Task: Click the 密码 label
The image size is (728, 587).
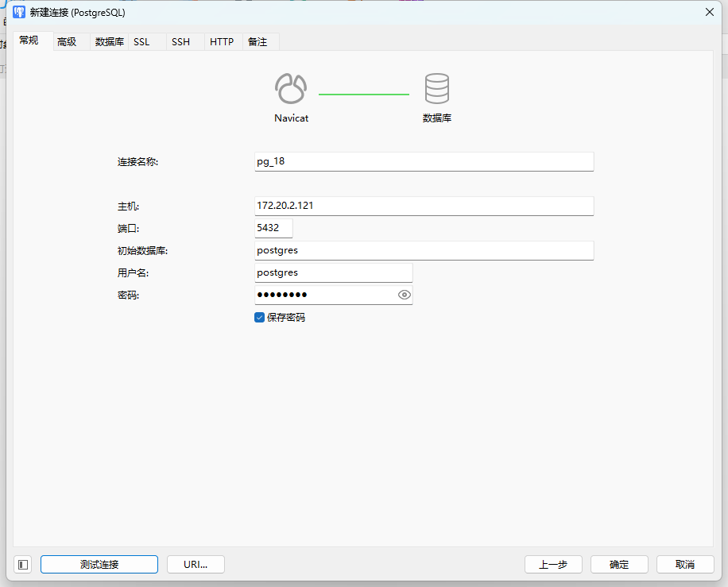Action: pyautogui.click(x=128, y=295)
